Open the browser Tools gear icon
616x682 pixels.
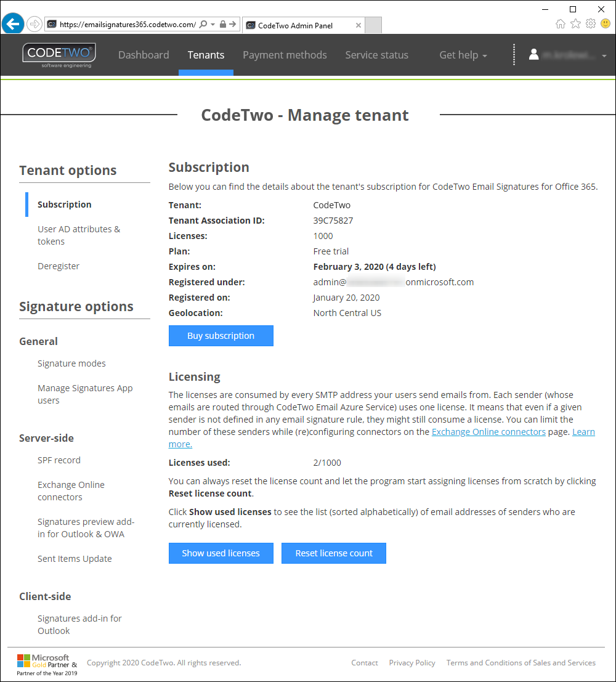pos(590,23)
